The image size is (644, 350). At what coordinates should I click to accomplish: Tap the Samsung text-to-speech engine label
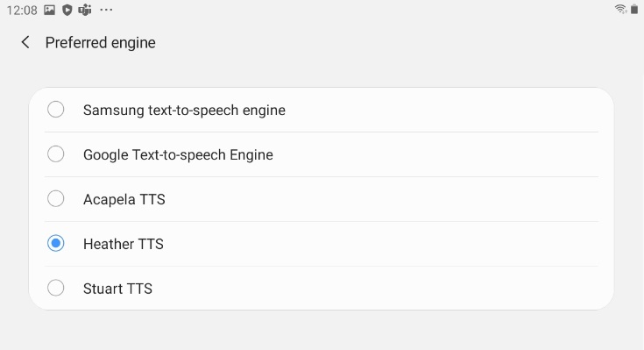coord(184,111)
